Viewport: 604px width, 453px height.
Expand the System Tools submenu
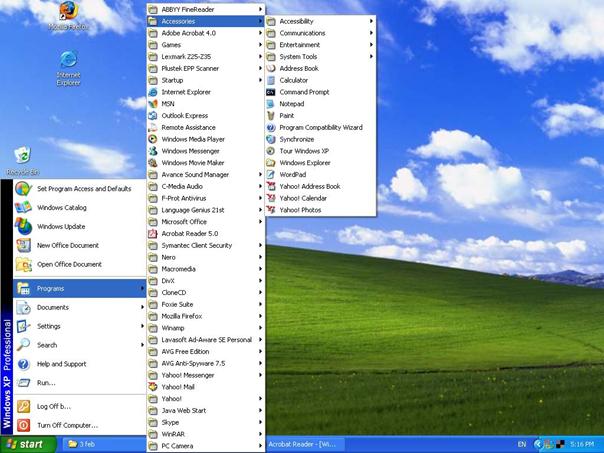point(298,57)
